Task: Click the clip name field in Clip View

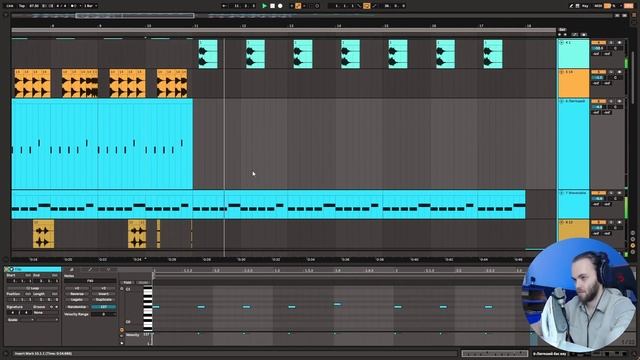Action: [38, 269]
